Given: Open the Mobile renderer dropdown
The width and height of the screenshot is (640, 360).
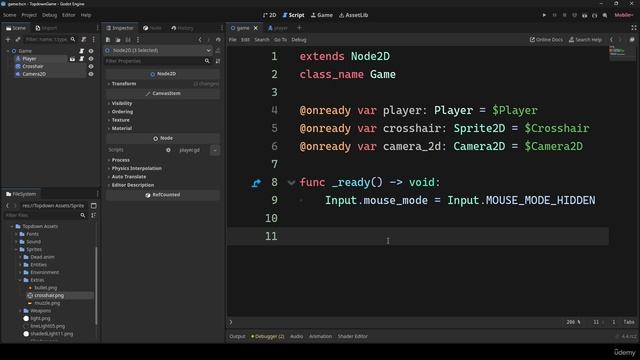Looking at the screenshot, I should point(624,15).
